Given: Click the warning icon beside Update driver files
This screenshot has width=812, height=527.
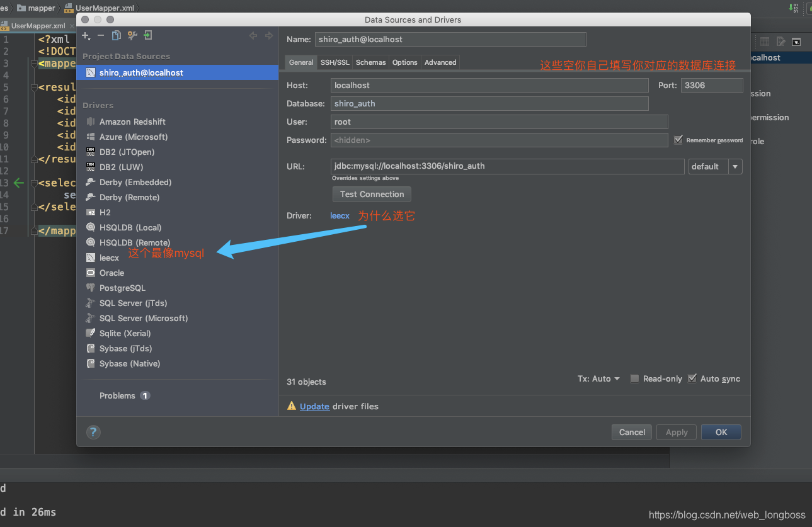Looking at the screenshot, I should [292, 406].
